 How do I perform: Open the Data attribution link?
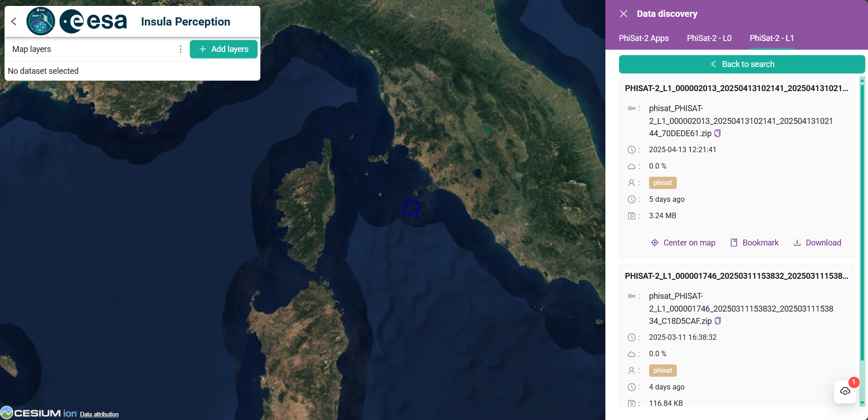pyautogui.click(x=99, y=414)
